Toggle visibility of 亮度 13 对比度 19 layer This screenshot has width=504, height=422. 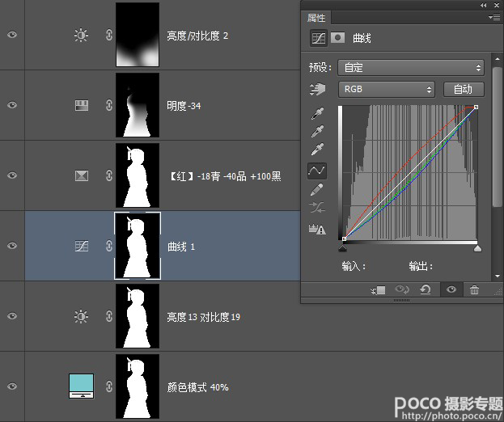pyautogui.click(x=12, y=316)
